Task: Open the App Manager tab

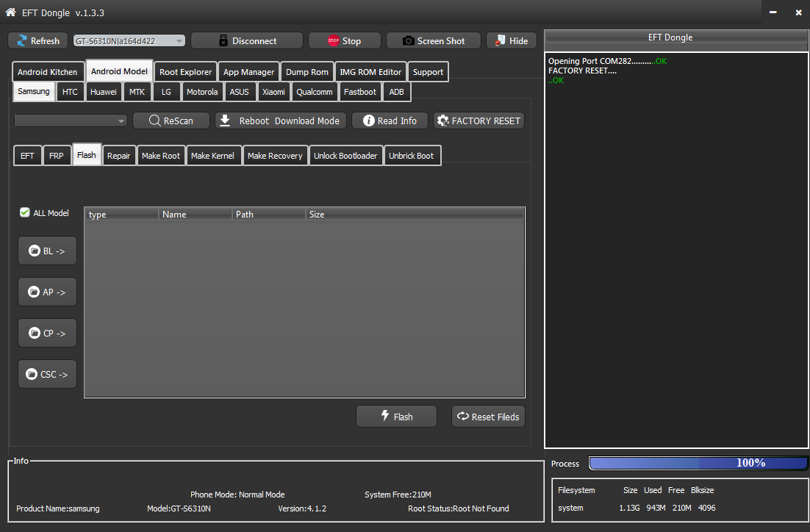Action: (248, 72)
